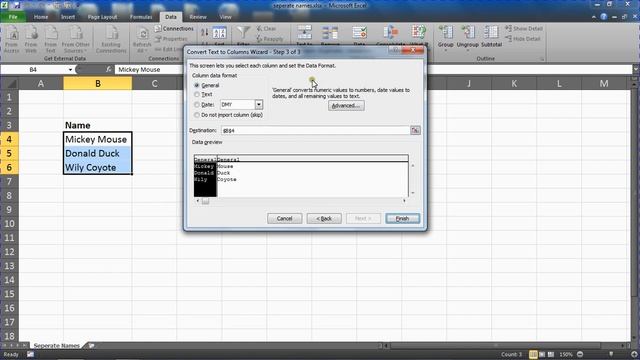Open the Page Layout ribbon tab

[x=102, y=17]
